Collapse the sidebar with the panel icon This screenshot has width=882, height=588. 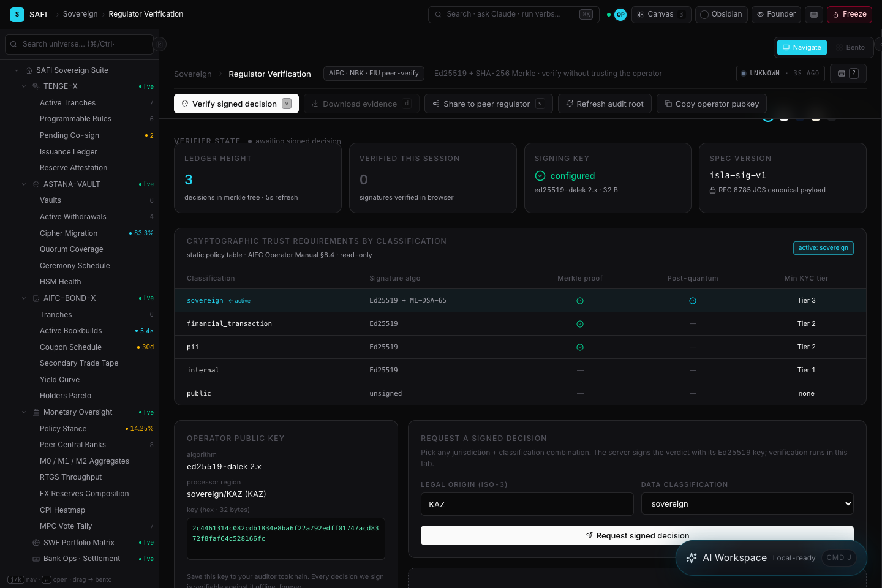159,44
